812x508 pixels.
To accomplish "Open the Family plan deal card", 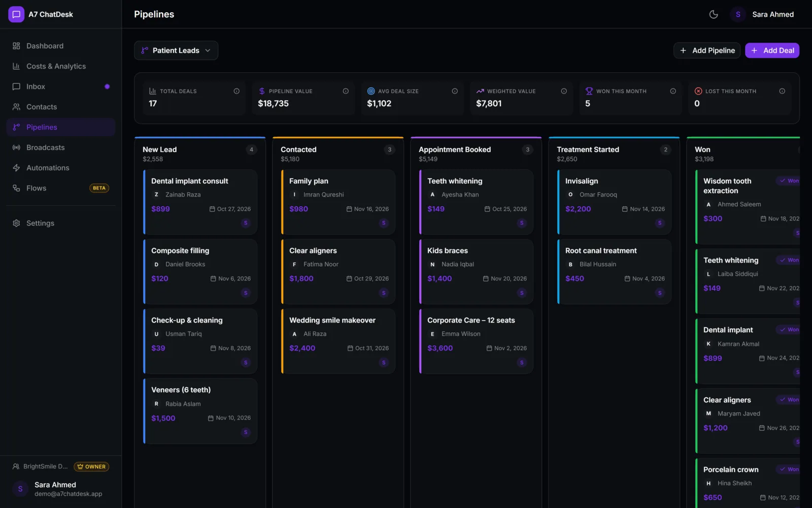I will [339, 202].
